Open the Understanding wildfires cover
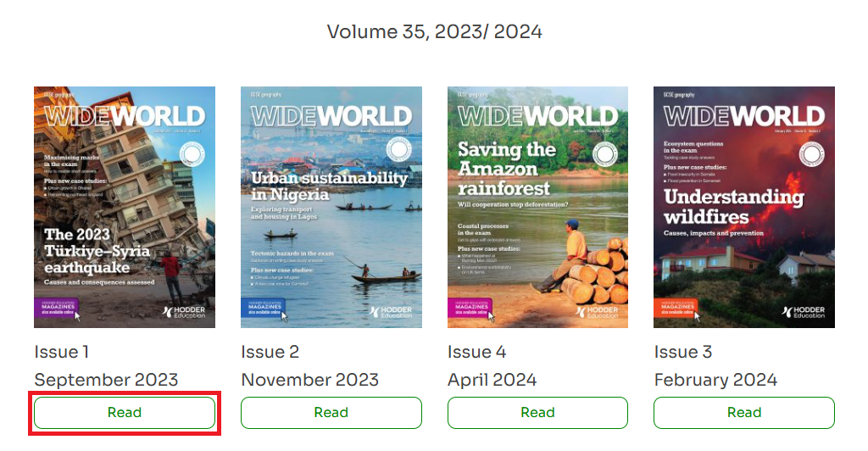Viewport: 868px width, 451px height. [x=744, y=207]
